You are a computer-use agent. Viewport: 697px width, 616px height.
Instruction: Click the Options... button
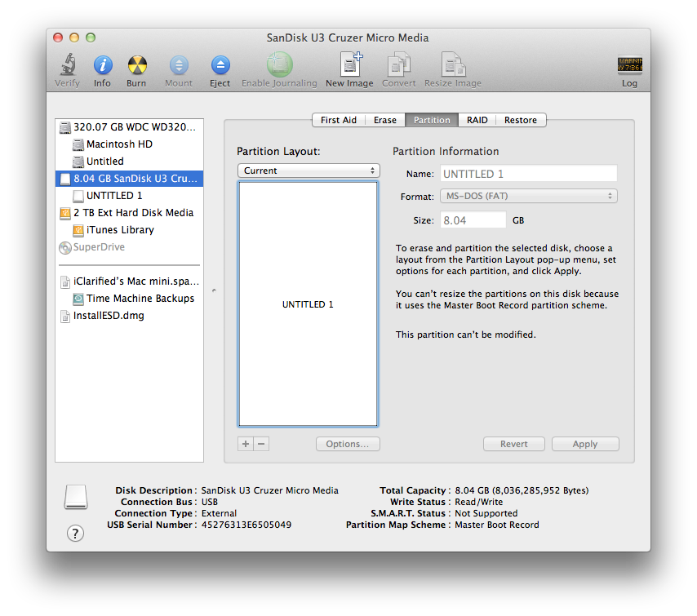tap(348, 444)
